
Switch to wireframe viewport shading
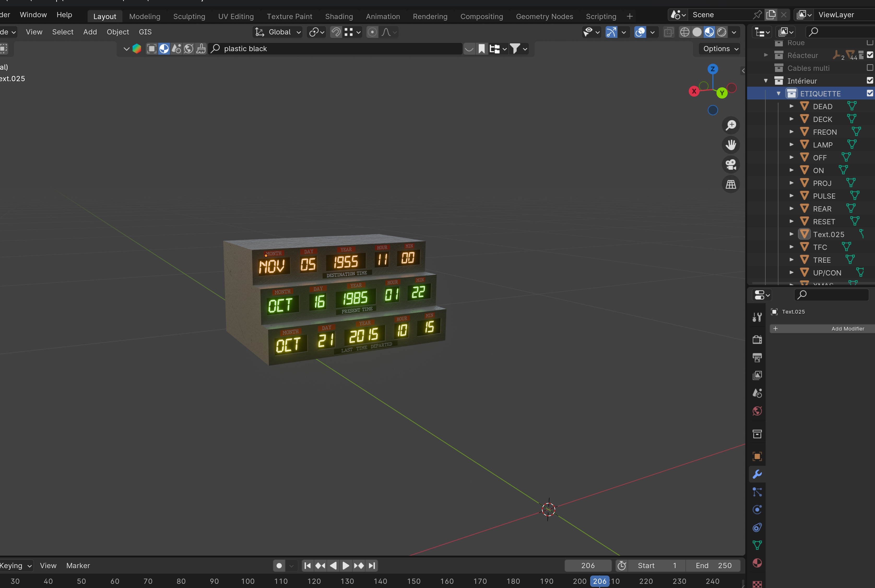[x=684, y=32]
